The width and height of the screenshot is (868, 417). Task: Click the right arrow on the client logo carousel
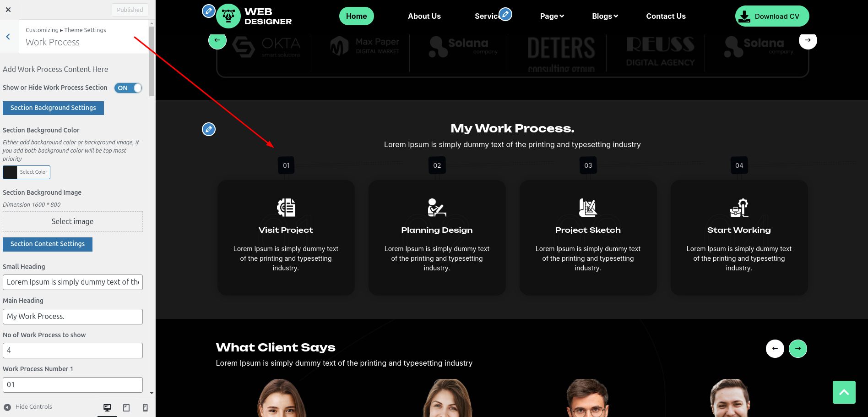(808, 40)
